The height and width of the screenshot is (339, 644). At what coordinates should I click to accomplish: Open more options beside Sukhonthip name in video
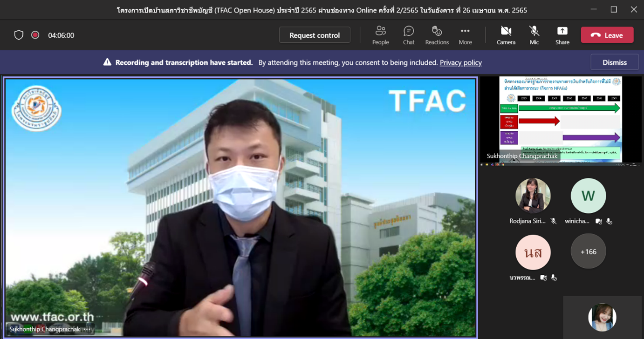(x=87, y=329)
